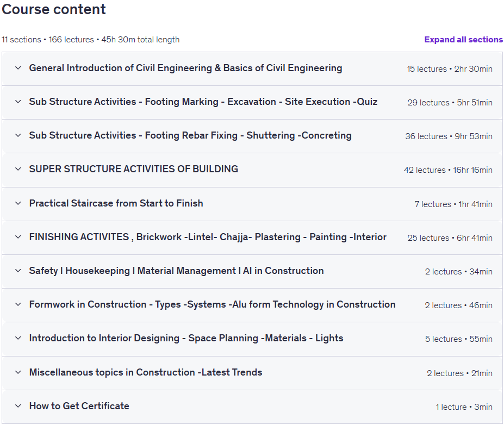
Task: Click "Introduction to Interior Designing - Space Planning" title
Action: pyautogui.click(x=186, y=338)
